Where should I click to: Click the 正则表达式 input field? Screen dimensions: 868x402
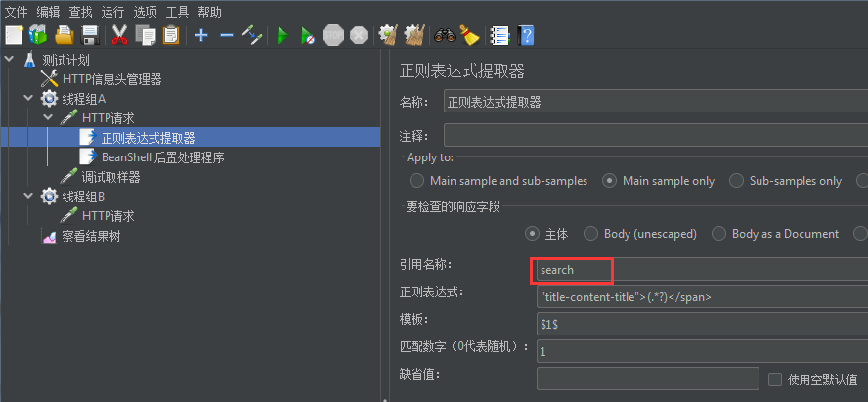(702, 297)
